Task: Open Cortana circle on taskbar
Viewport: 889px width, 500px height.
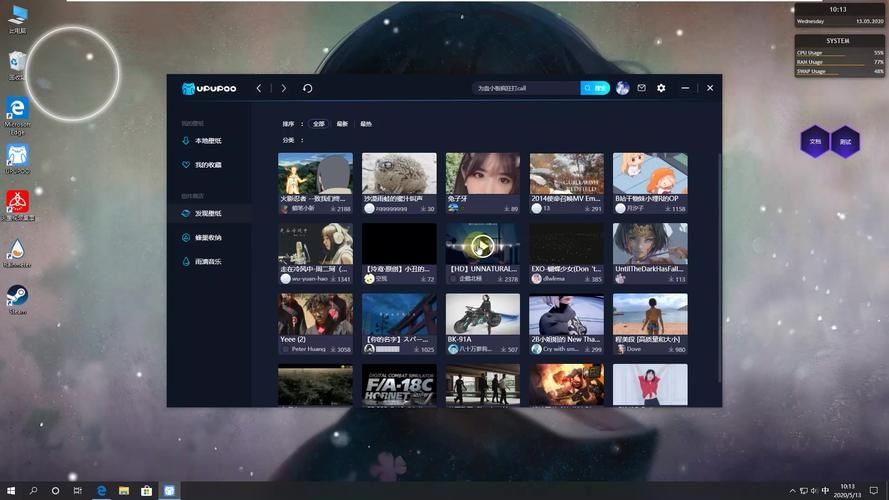Action: pos(55,490)
